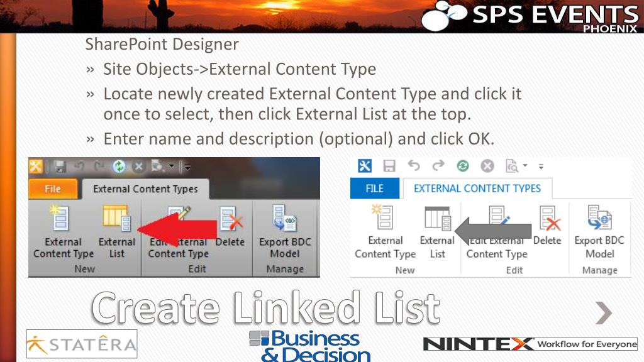
Task: Click the Save icon in the dark toolbar
Action: pyautogui.click(x=60, y=166)
